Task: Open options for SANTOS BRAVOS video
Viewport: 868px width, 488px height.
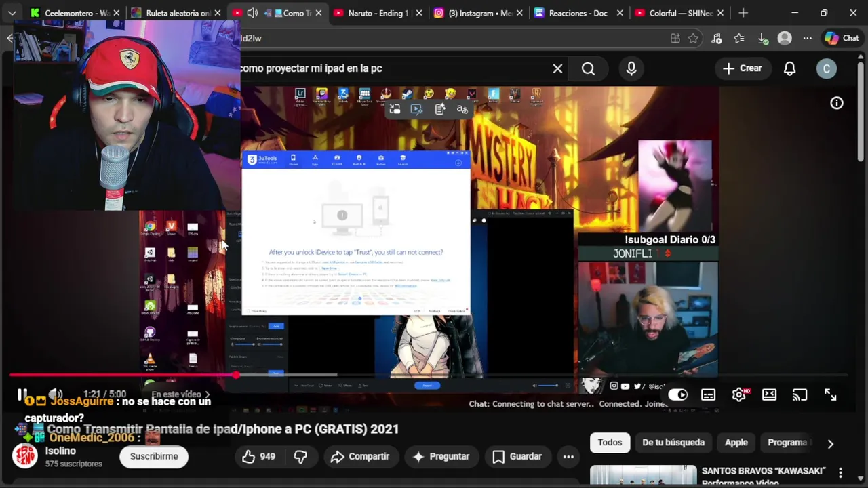Action: 840,472
